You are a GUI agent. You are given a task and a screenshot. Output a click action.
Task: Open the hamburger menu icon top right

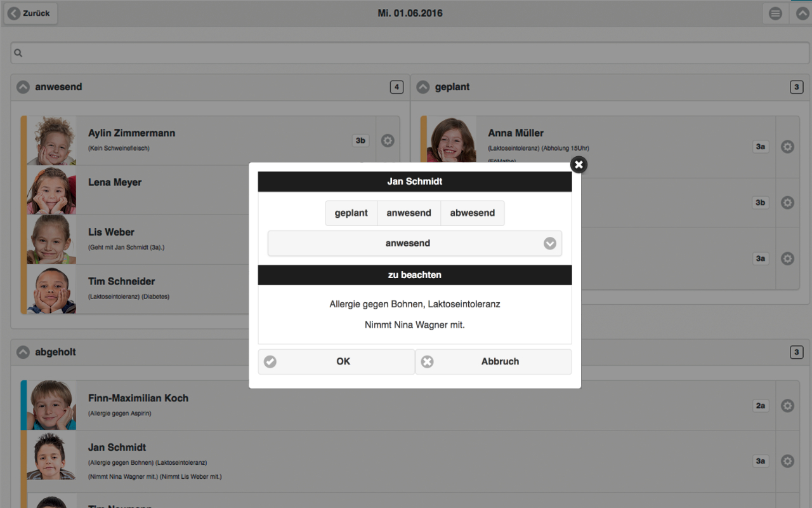(x=775, y=13)
